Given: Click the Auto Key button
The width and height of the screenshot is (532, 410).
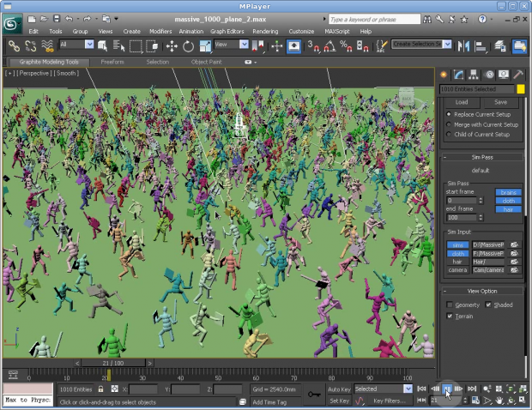Looking at the screenshot, I should point(339,389).
